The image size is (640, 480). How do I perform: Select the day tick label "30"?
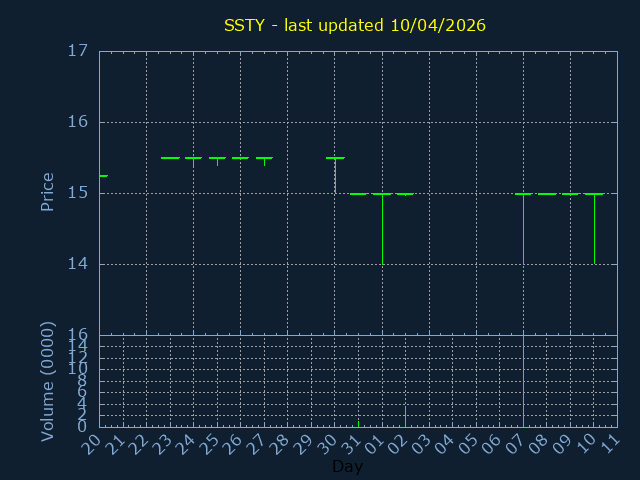327,444
